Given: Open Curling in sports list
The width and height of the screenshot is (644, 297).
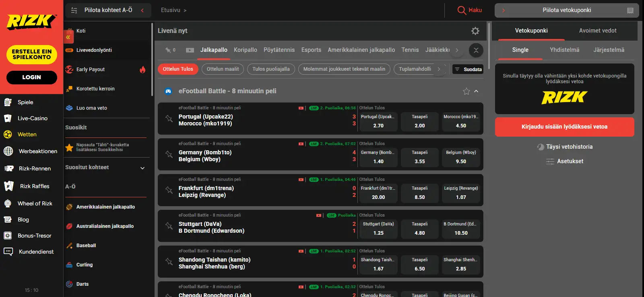Looking at the screenshot, I should [x=85, y=265].
